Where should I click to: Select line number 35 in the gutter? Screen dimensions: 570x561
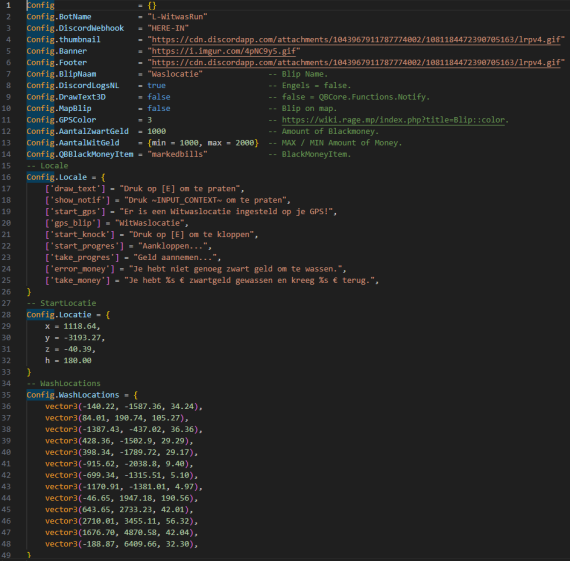pyautogui.click(x=6, y=395)
